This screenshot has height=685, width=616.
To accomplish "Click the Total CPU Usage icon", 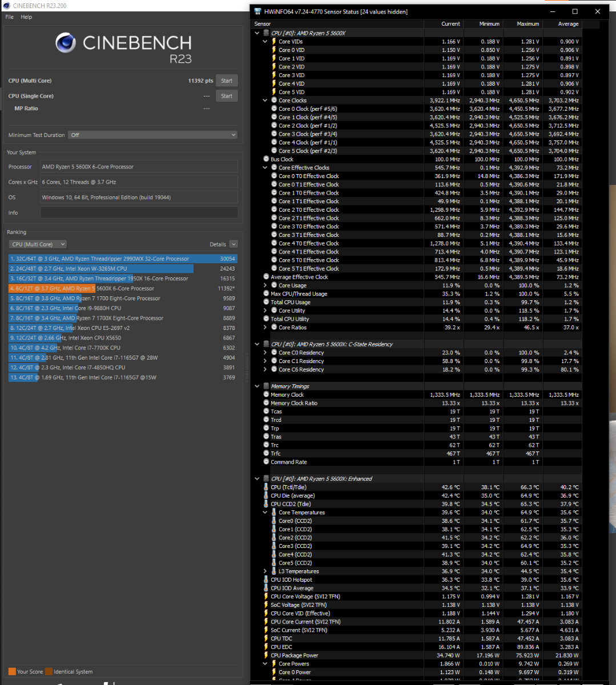I will 266,302.
